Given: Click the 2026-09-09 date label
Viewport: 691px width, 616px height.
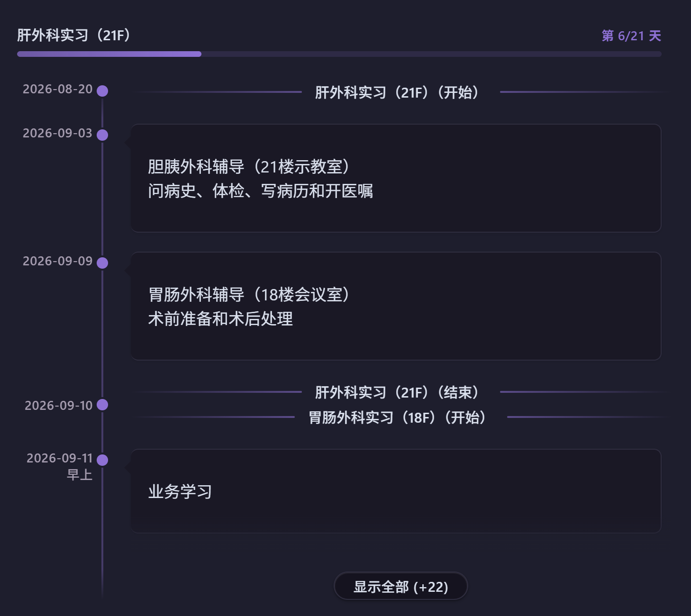Looking at the screenshot, I should click(x=57, y=261).
